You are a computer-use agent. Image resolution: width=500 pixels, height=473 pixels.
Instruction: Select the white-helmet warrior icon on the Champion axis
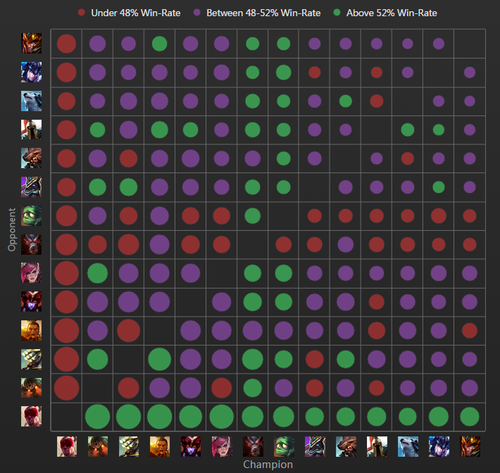(377, 447)
